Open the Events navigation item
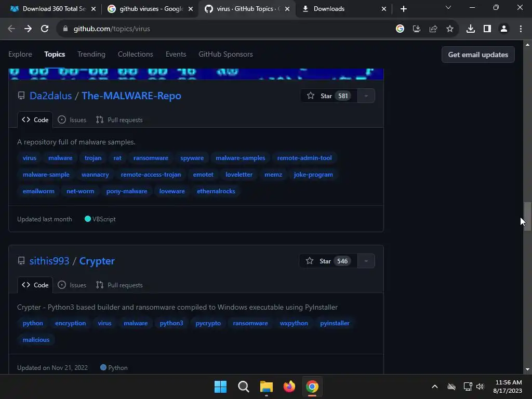This screenshot has width=532, height=399. (176, 54)
